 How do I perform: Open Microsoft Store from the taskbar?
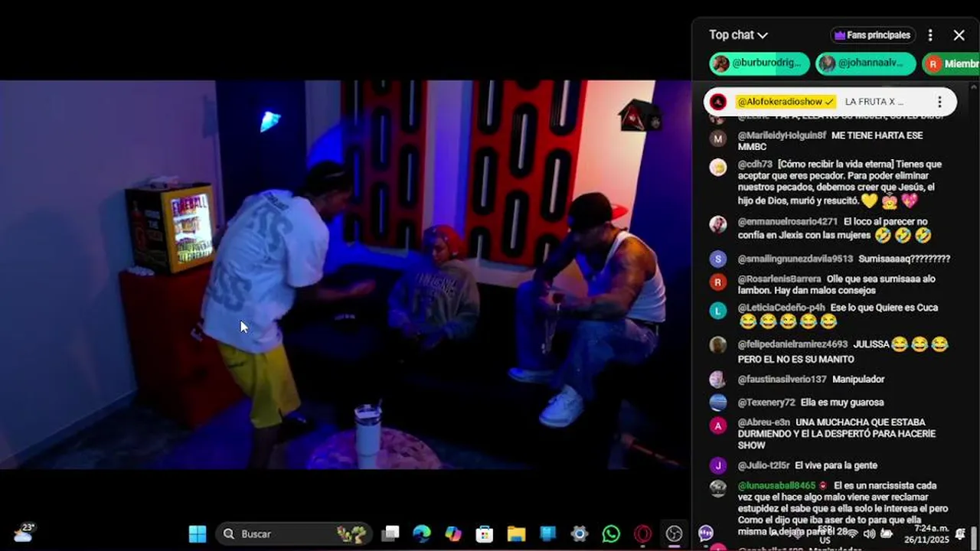(x=485, y=533)
